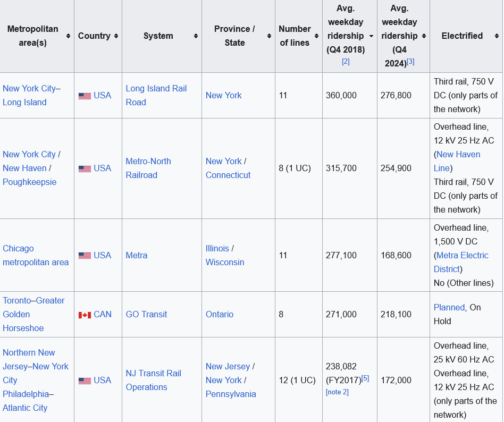Sort by Q4 2024 weekday ridership
The height and width of the screenshot is (422, 504).
[x=424, y=36]
